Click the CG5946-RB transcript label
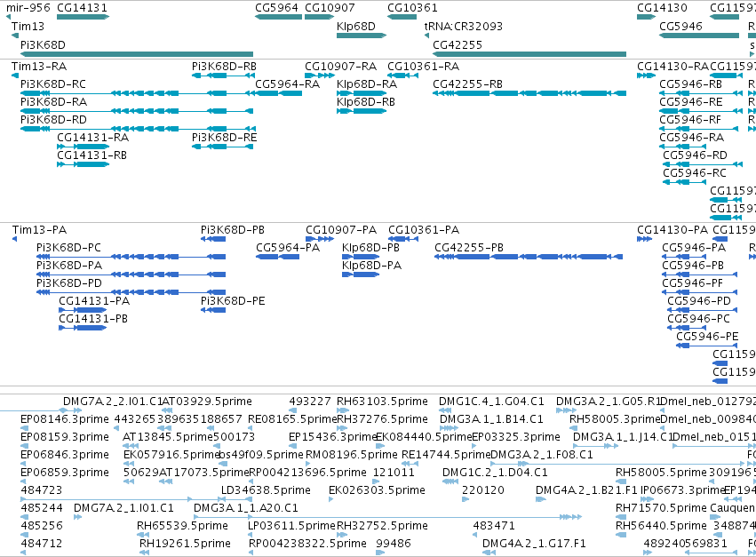Viewport: 756px width, 557px height. click(x=691, y=84)
